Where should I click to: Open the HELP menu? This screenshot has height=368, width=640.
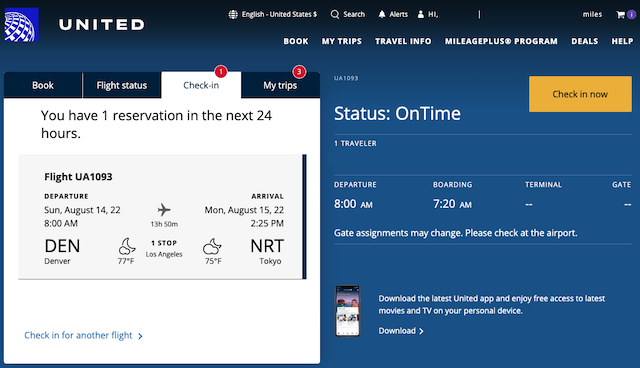coord(622,41)
